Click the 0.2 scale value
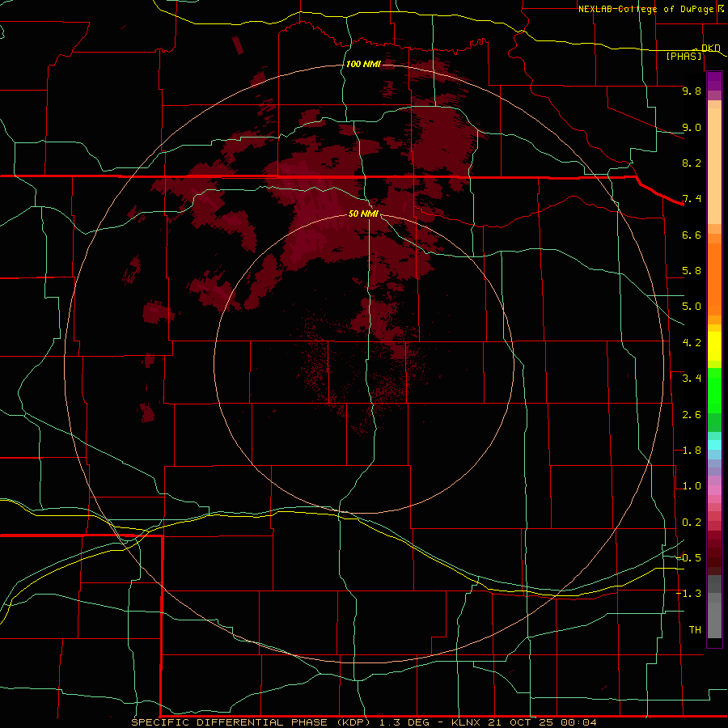The image size is (728, 728). (692, 523)
